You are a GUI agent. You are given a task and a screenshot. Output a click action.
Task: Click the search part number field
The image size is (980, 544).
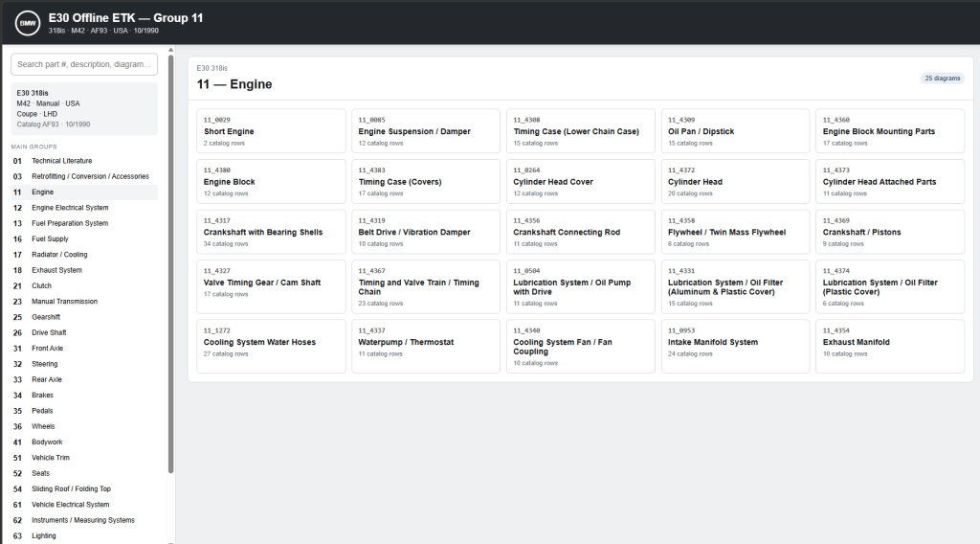84,64
